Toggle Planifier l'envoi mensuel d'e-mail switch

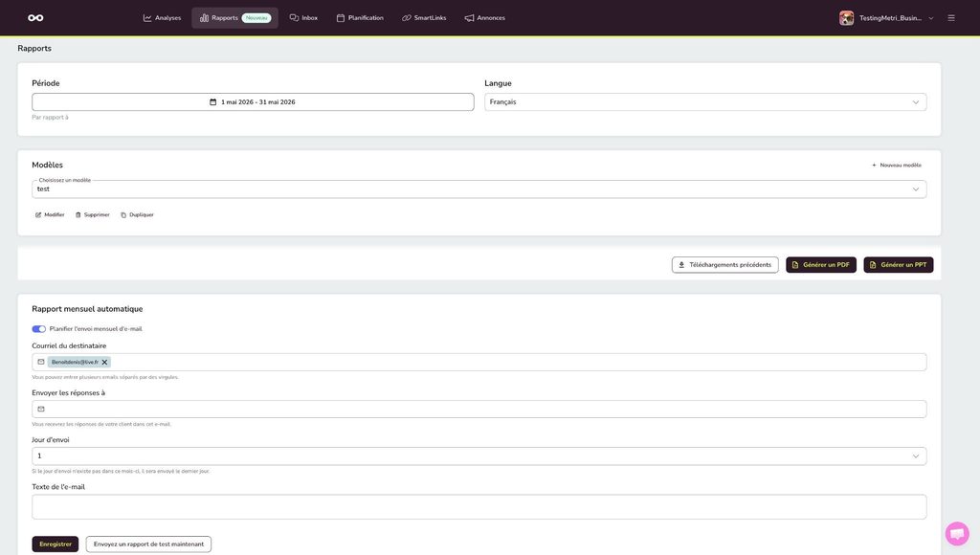pyautogui.click(x=38, y=329)
